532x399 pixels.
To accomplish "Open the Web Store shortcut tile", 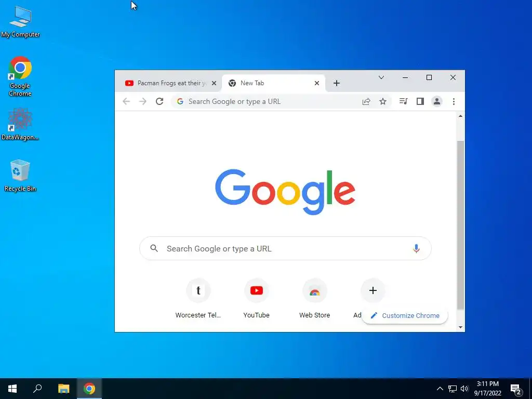I will pos(314,299).
